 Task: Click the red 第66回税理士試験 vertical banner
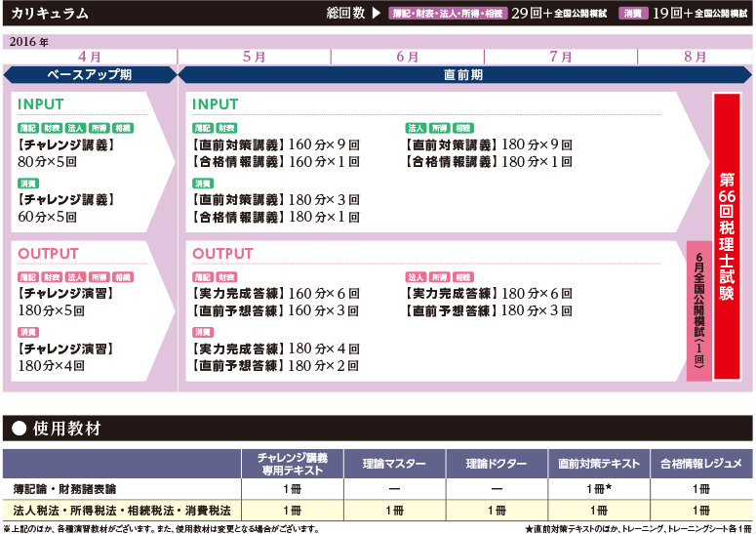pyautogui.click(x=727, y=237)
